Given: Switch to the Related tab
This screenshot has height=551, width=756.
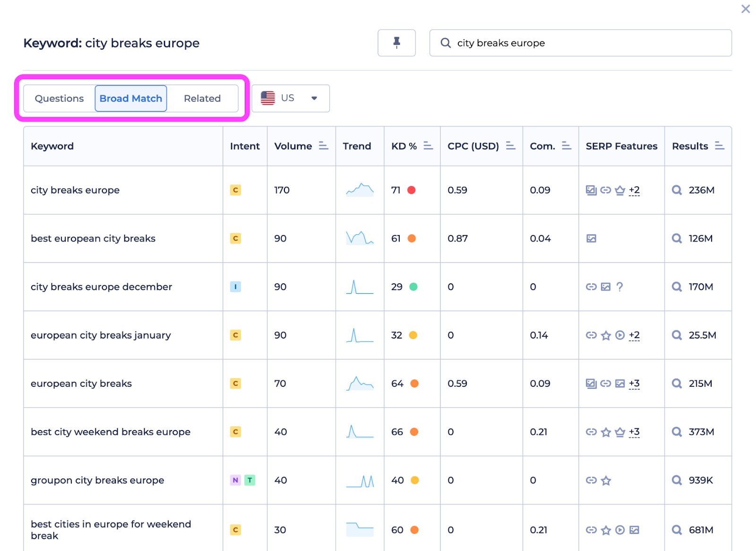Looking at the screenshot, I should (202, 98).
